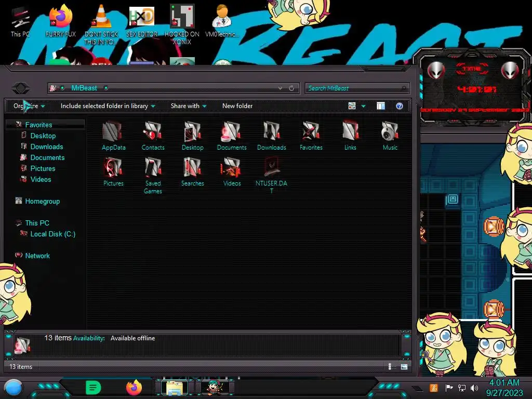
Task: Switch to File Explorer taskbar button
Action: (175, 388)
